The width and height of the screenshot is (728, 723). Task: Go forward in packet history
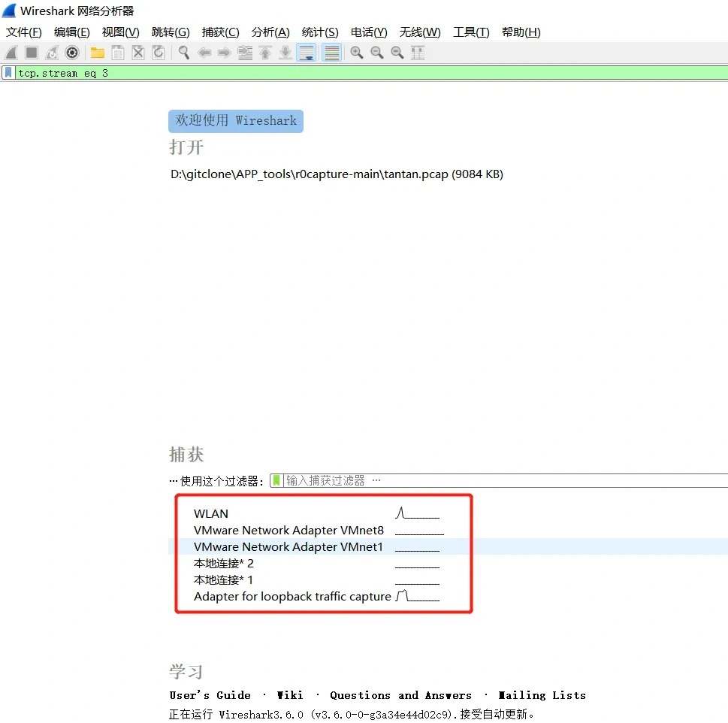(224, 53)
